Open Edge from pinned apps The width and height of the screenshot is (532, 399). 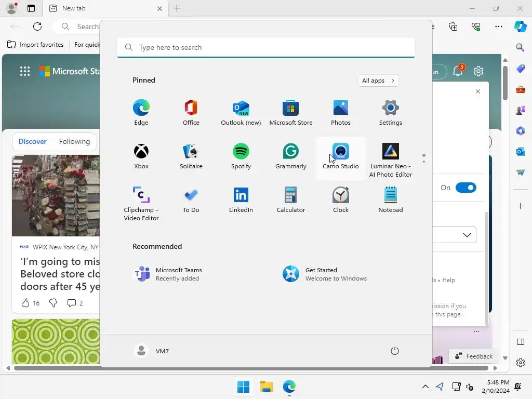click(141, 113)
